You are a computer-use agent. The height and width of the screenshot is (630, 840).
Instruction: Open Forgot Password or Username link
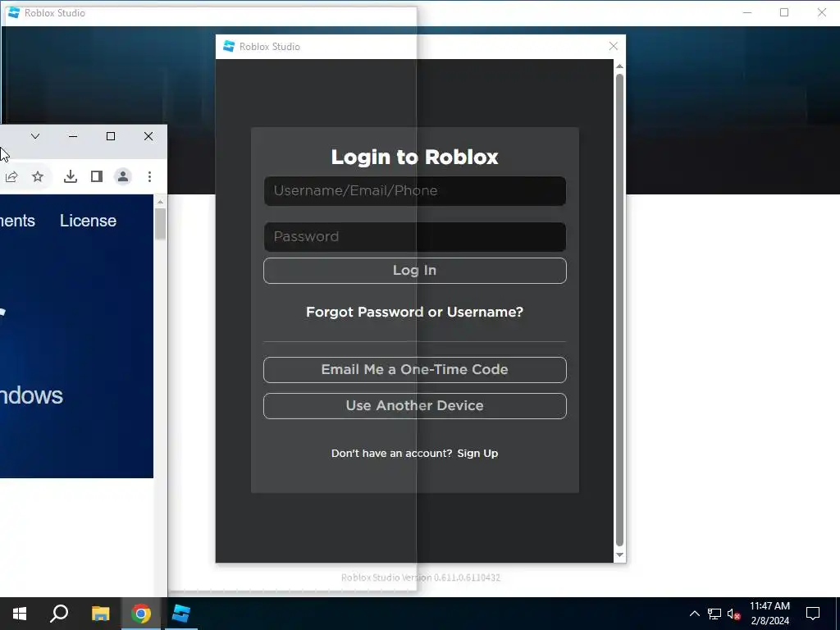(414, 312)
